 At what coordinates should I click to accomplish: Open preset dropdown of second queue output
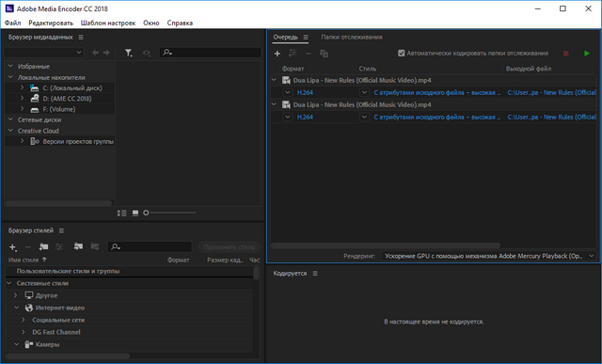pyautogui.click(x=364, y=117)
